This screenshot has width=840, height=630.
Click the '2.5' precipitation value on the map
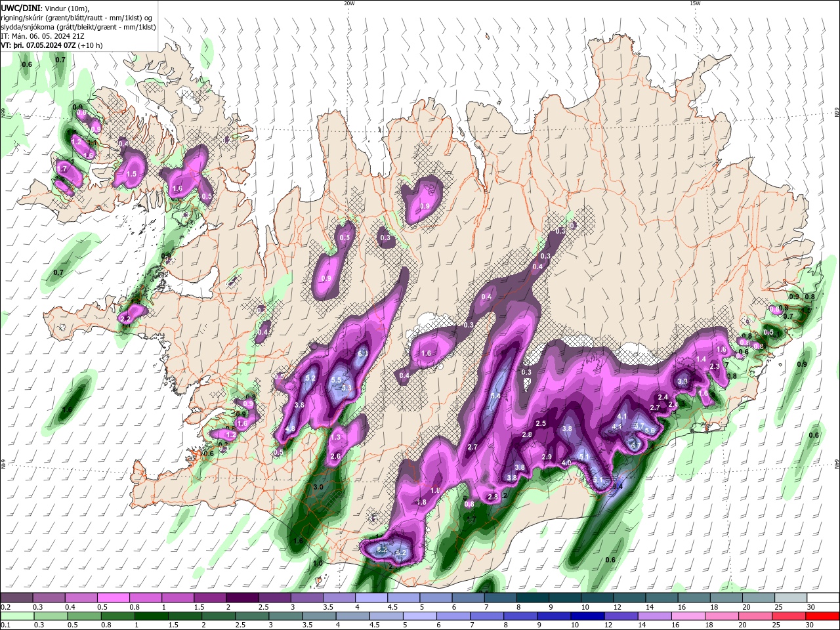tap(541, 424)
